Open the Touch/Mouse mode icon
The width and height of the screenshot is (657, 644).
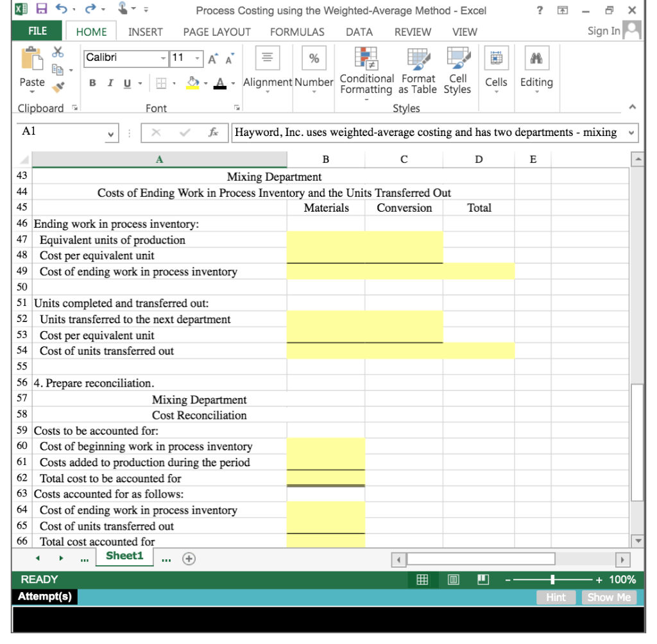point(123,8)
